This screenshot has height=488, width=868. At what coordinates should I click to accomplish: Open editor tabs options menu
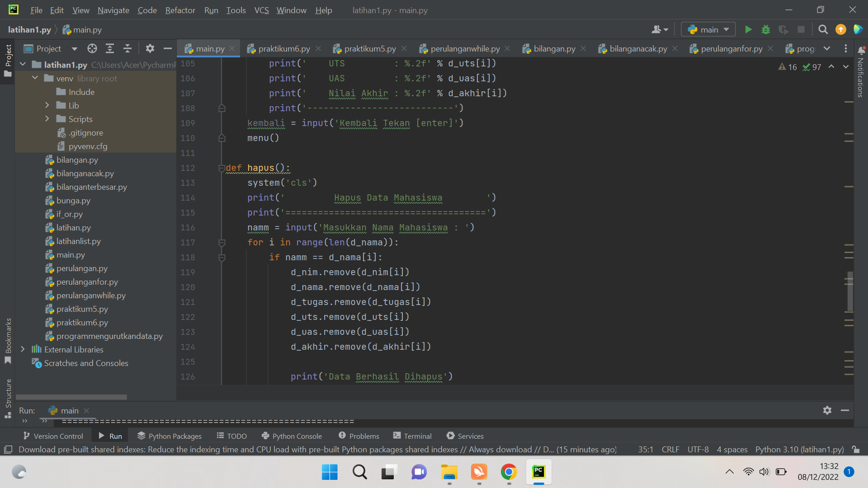click(846, 49)
